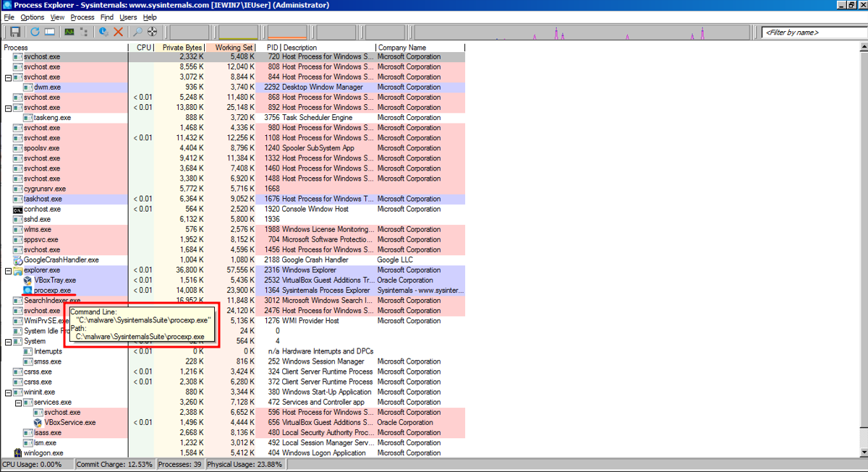Click the first mini graph in the toolbar
The height and width of the screenshot is (472, 868).
(190, 32)
